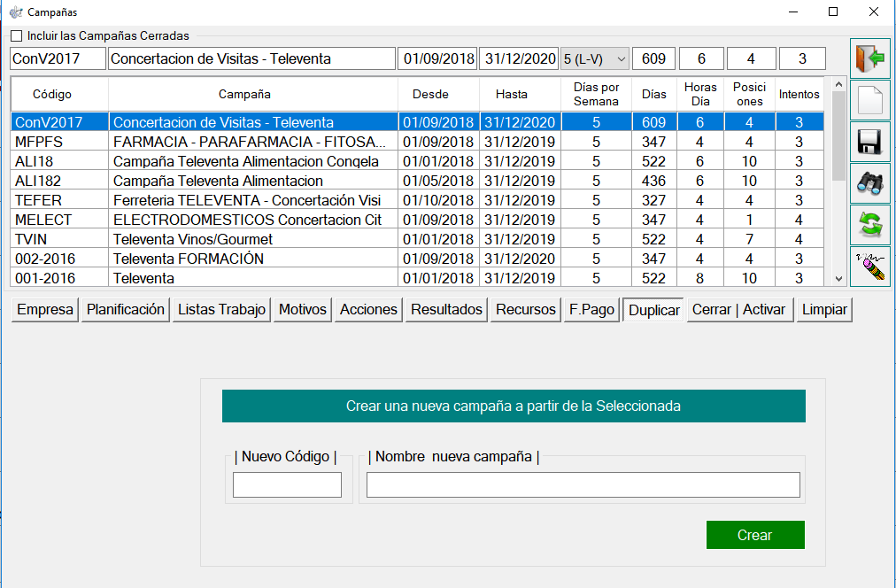Select the MELECT campaign row
The height and width of the screenshot is (588, 896).
pos(417,220)
